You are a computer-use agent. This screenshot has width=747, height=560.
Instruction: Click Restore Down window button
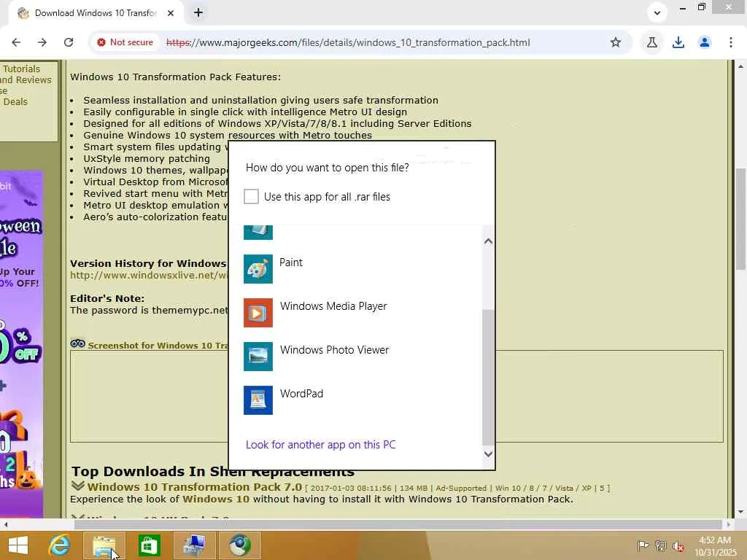click(701, 7)
